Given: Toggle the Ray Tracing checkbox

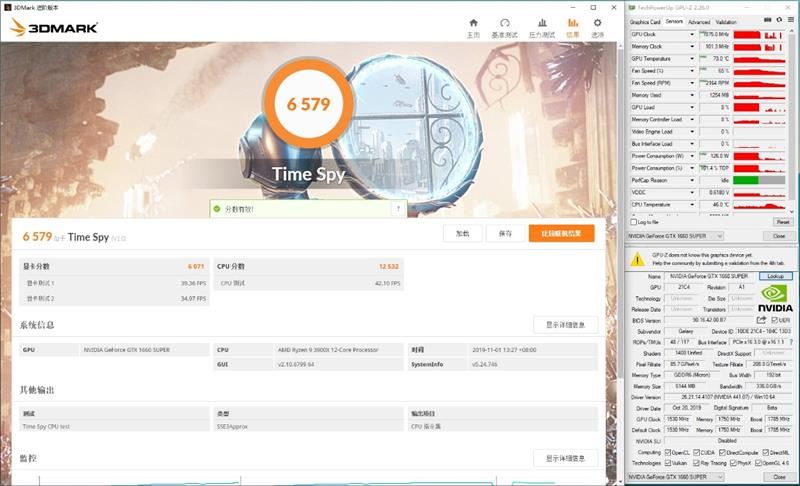Looking at the screenshot, I should point(696,463).
